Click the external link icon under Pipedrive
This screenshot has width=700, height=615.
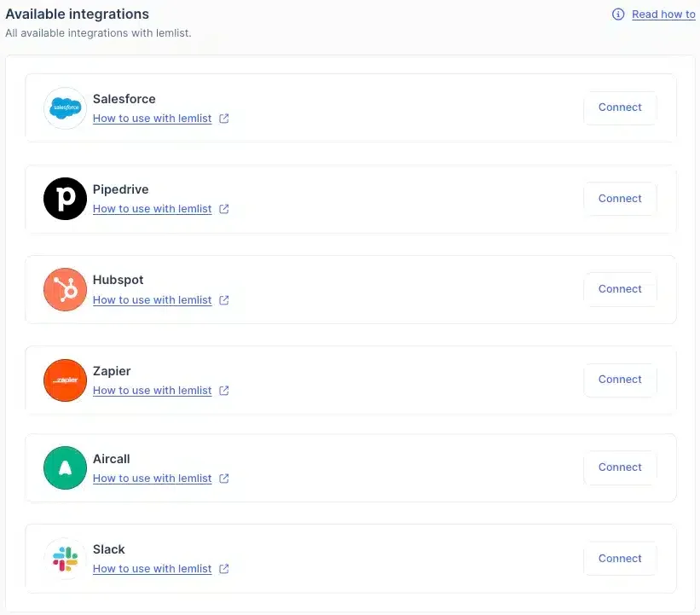(224, 209)
